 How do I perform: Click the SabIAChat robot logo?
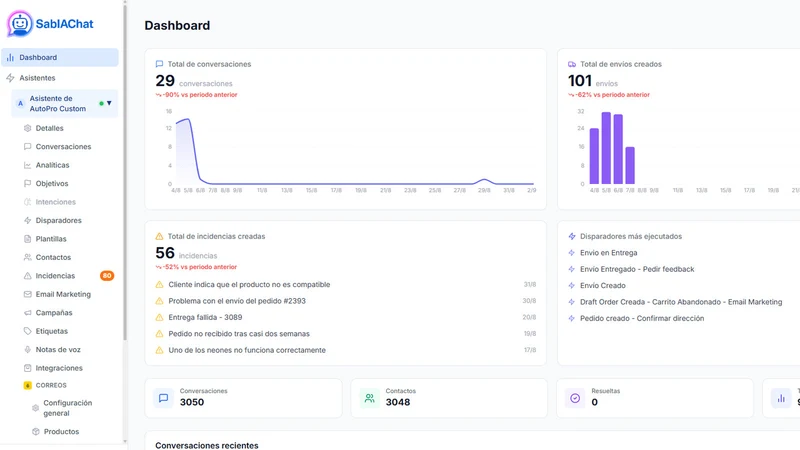[x=19, y=23]
